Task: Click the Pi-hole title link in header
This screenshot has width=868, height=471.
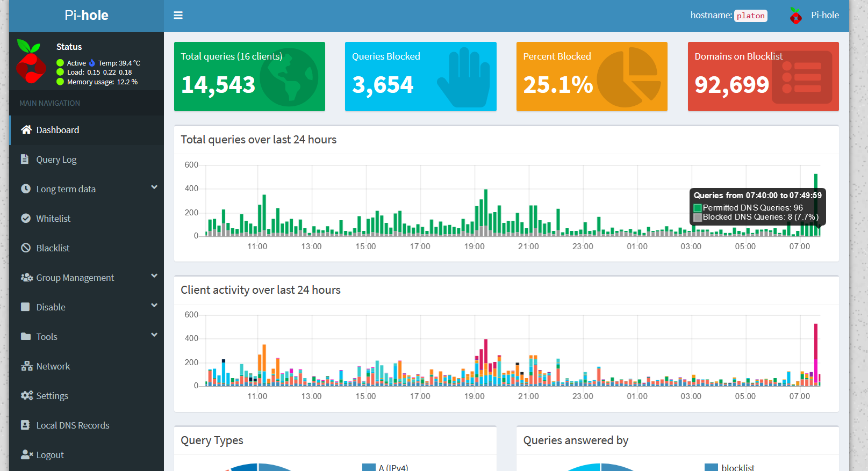Action: (x=87, y=16)
